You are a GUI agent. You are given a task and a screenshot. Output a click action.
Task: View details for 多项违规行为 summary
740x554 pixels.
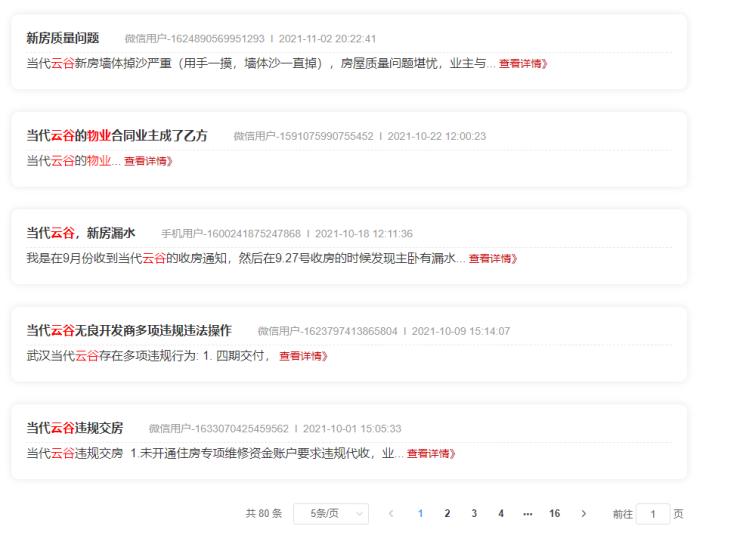coord(303,356)
